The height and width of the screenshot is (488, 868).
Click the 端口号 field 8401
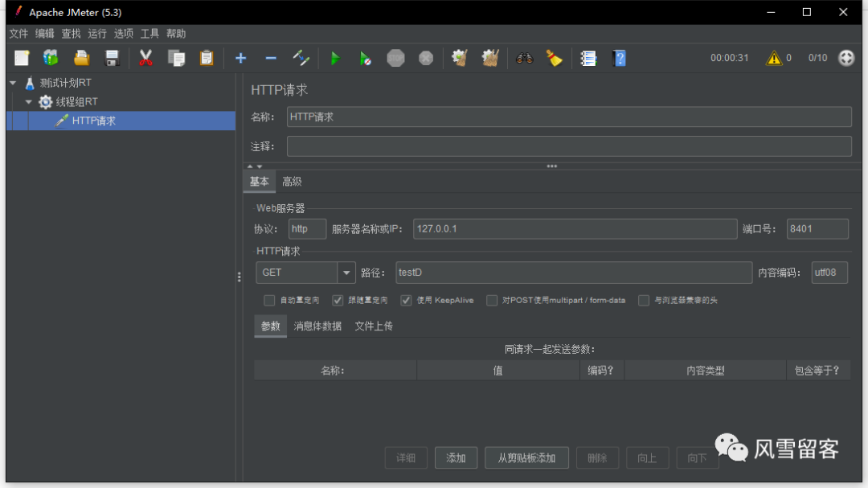[x=817, y=229]
